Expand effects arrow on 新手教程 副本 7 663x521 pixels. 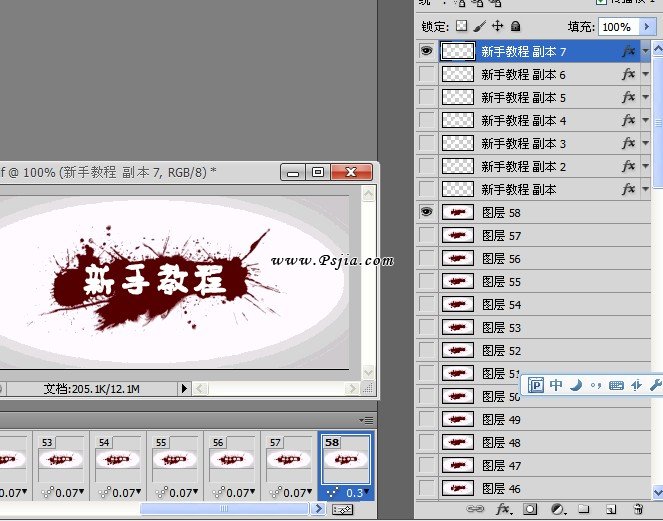pyautogui.click(x=645, y=51)
